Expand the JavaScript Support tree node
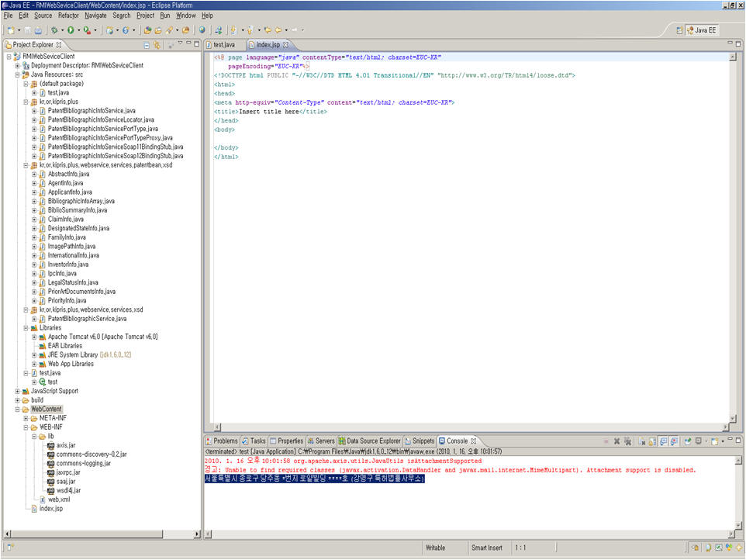The height and width of the screenshot is (560, 746). [x=17, y=391]
